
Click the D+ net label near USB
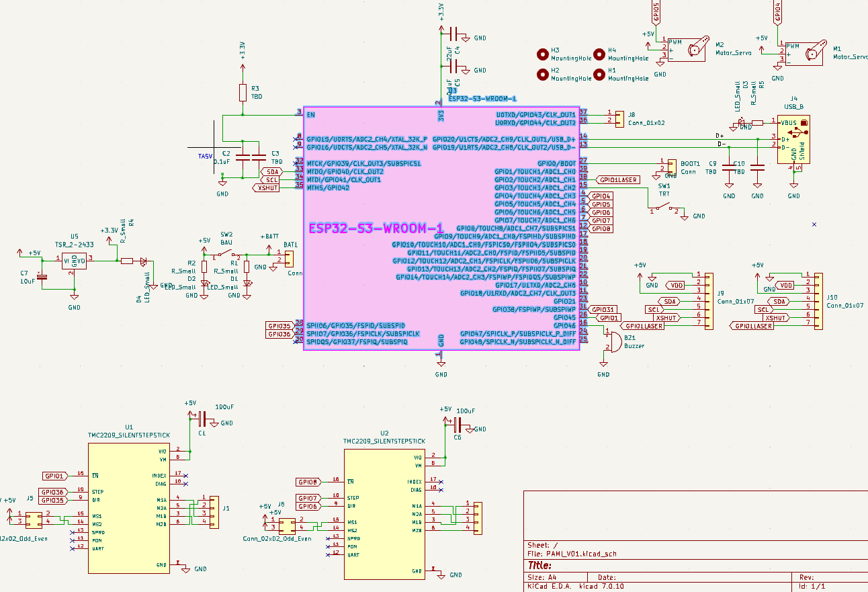(720, 136)
